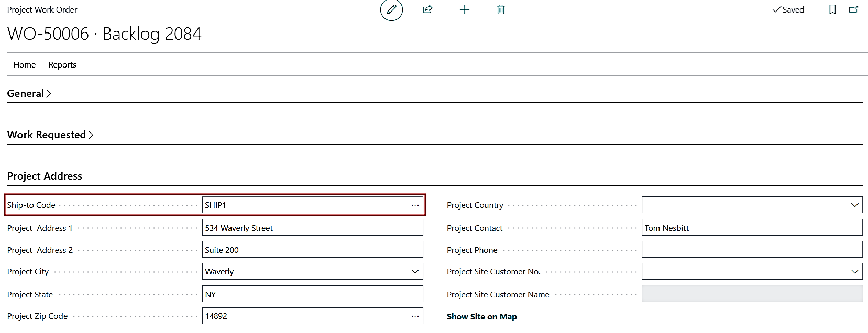Click the bookmark icon
Image resolution: width=868 pixels, height=333 pixels.
point(832,9)
